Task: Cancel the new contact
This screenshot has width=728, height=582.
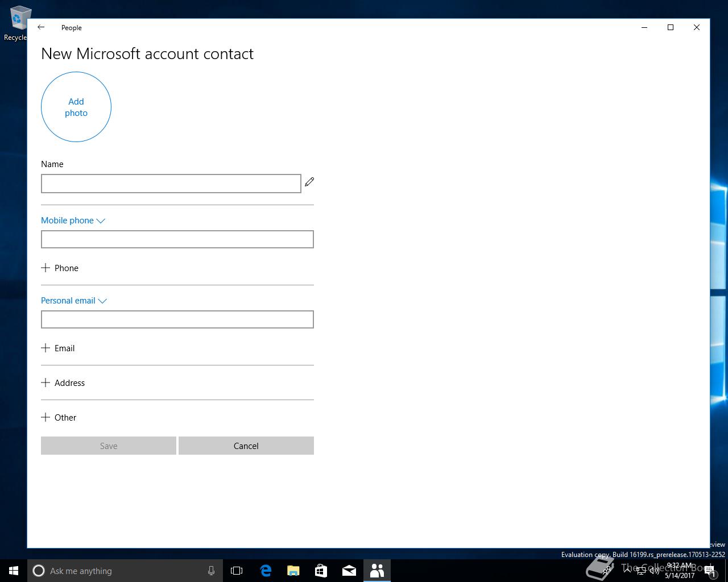Action: coord(246,446)
